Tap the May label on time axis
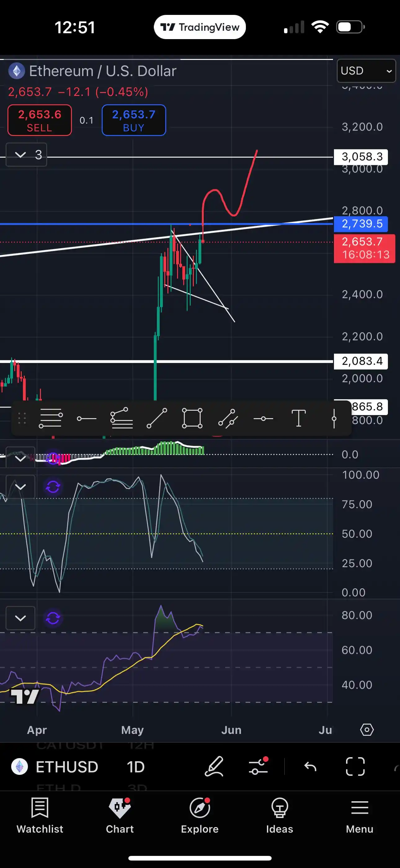The width and height of the screenshot is (400, 868). (132, 730)
